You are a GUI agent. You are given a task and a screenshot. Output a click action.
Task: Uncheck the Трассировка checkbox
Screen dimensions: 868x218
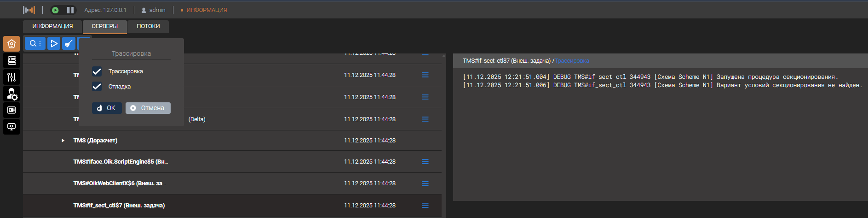(97, 71)
